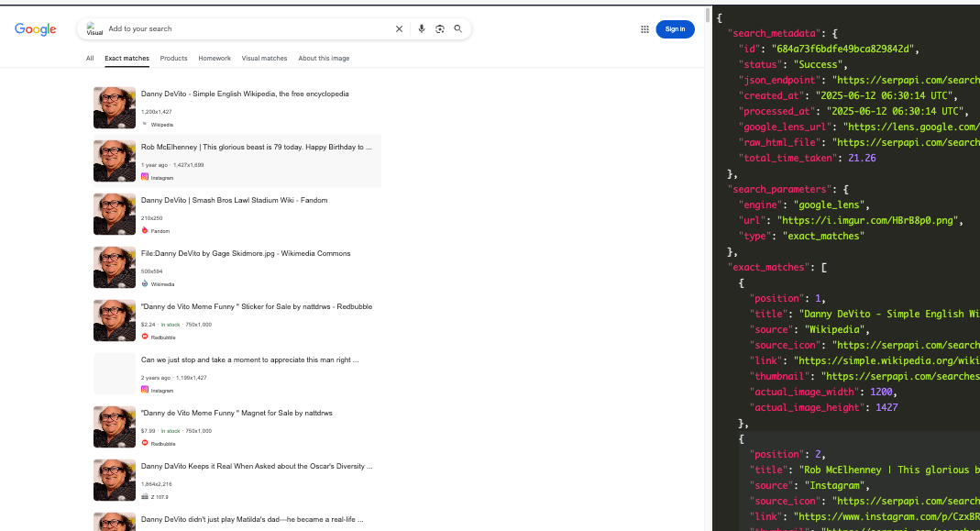This screenshot has width=980, height=531.
Task: Open the Matilda's dad result
Action: [x=252, y=519]
